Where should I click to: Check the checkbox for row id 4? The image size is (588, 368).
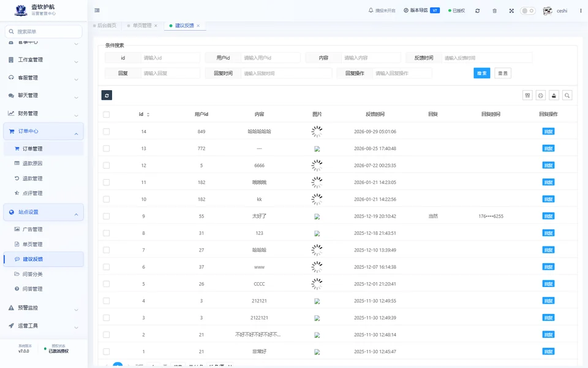(107, 301)
